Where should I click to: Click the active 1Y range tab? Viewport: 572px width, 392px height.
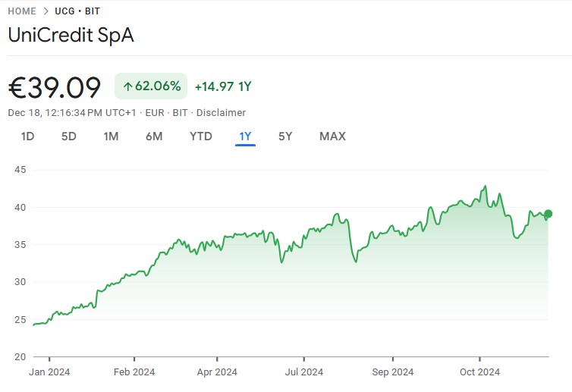245,136
